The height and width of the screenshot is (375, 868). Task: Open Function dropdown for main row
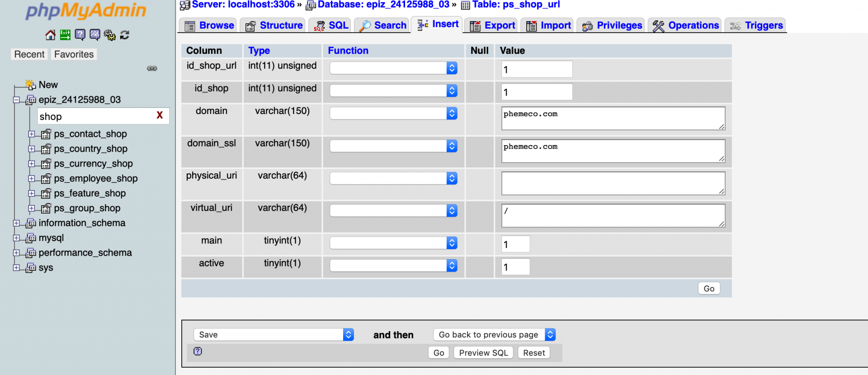[393, 243]
